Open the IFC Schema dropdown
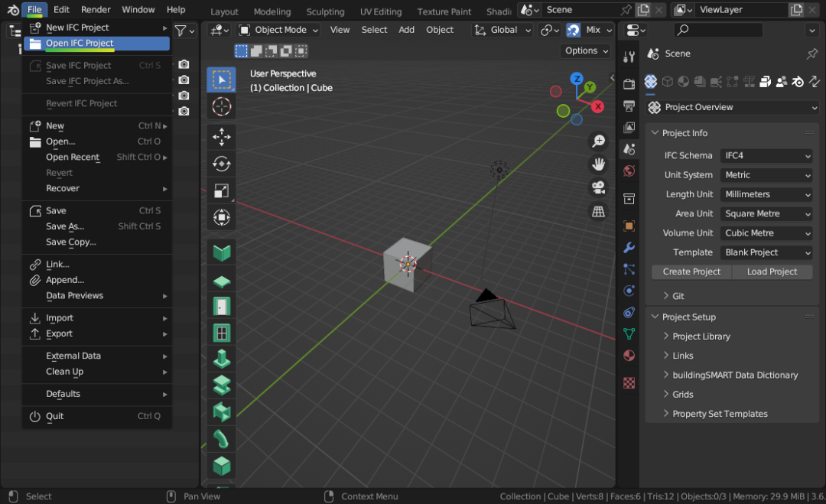Image resolution: width=826 pixels, height=504 pixels. coord(766,156)
